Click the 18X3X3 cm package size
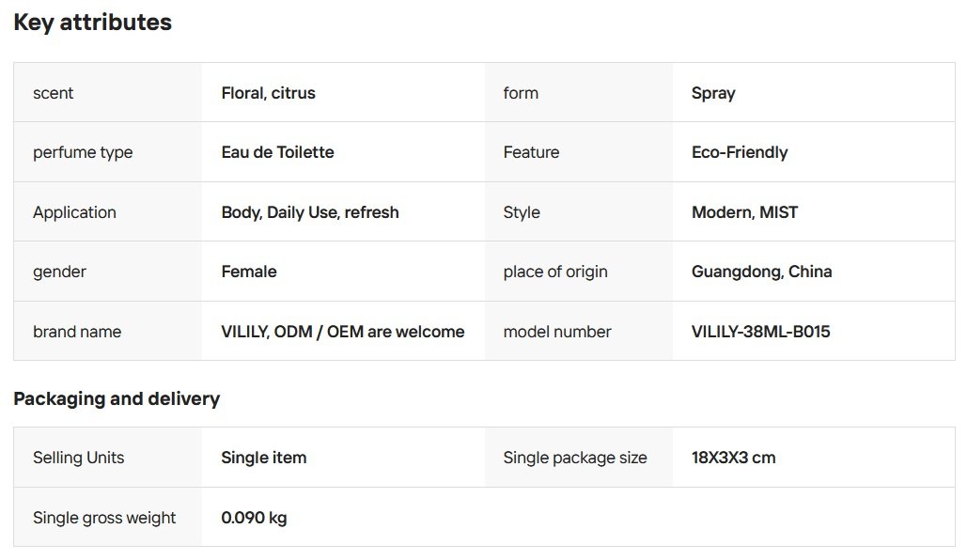 733,458
